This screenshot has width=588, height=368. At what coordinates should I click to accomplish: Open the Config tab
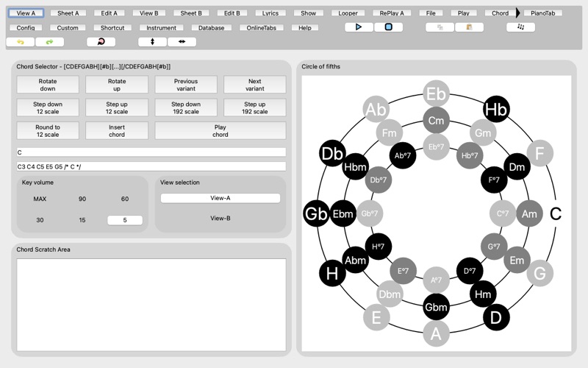point(26,27)
